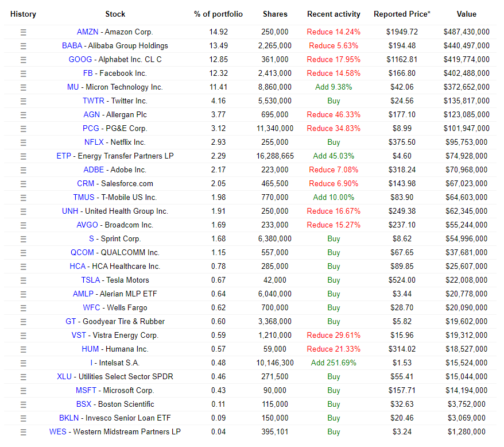Sort by the Stock column header
Viewport: 504px width, 447px height.
pyautogui.click(x=115, y=14)
